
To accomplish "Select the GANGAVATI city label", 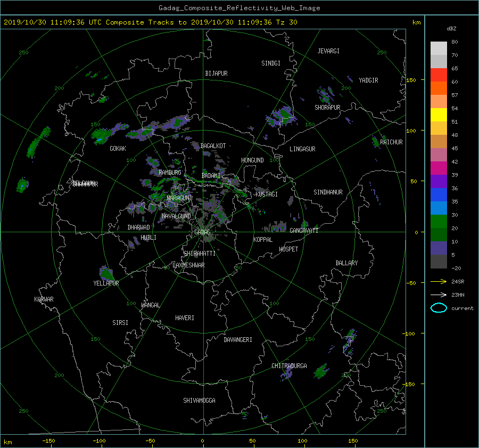I will [304, 231].
